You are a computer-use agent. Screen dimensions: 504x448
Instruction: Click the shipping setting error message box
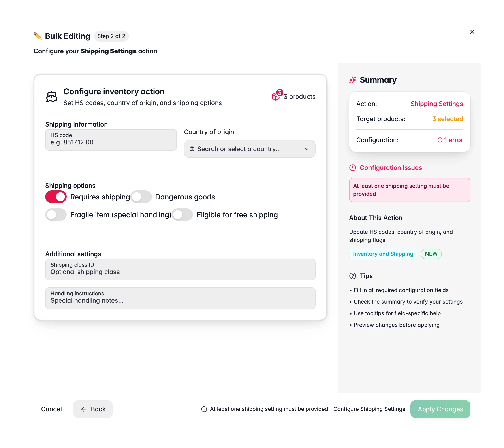[410, 190]
